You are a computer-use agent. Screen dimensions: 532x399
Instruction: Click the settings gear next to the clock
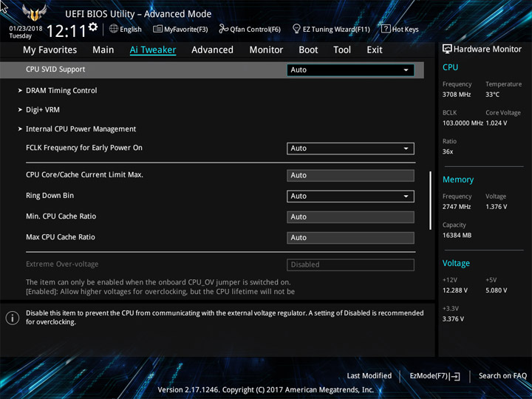(93, 27)
